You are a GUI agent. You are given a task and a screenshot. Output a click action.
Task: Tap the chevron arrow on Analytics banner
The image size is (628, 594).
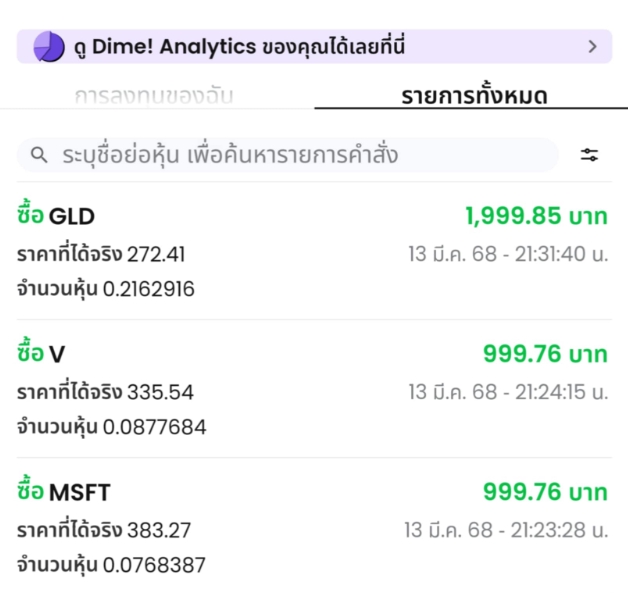[x=593, y=47]
